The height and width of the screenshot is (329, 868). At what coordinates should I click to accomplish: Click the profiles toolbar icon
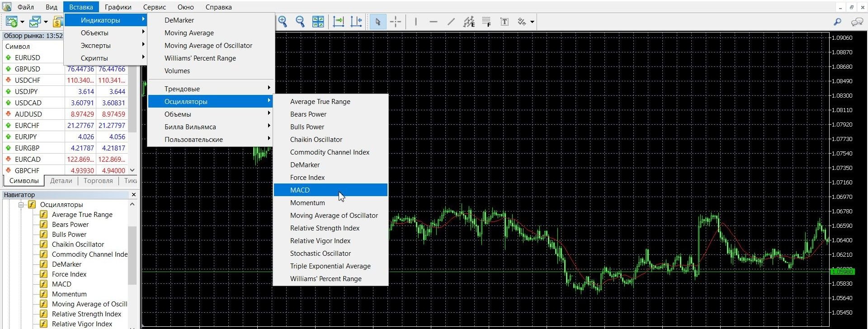click(x=35, y=22)
